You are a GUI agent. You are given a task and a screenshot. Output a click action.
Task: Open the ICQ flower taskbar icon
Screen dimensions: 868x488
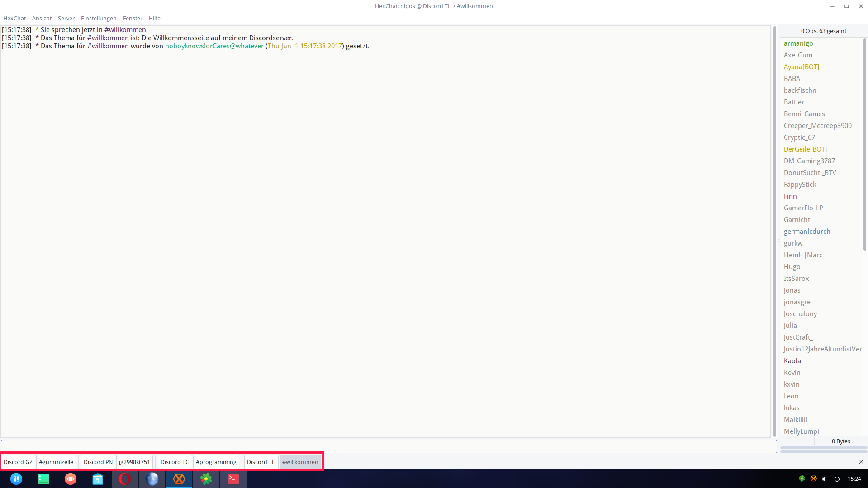[206, 479]
